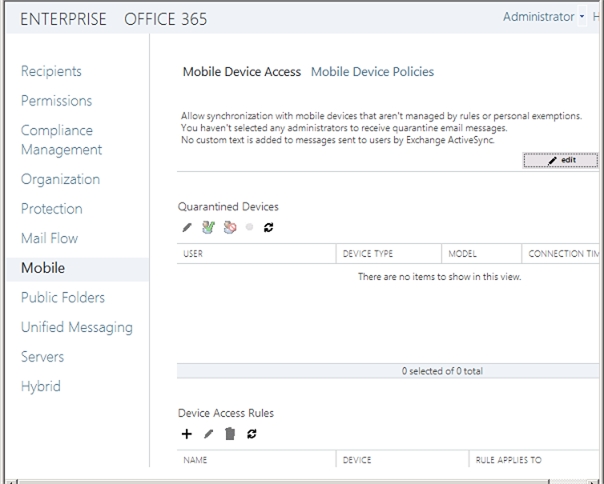Image resolution: width=604 pixels, height=484 pixels.
Task: Delete the selected device access rule
Action: (x=230, y=434)
